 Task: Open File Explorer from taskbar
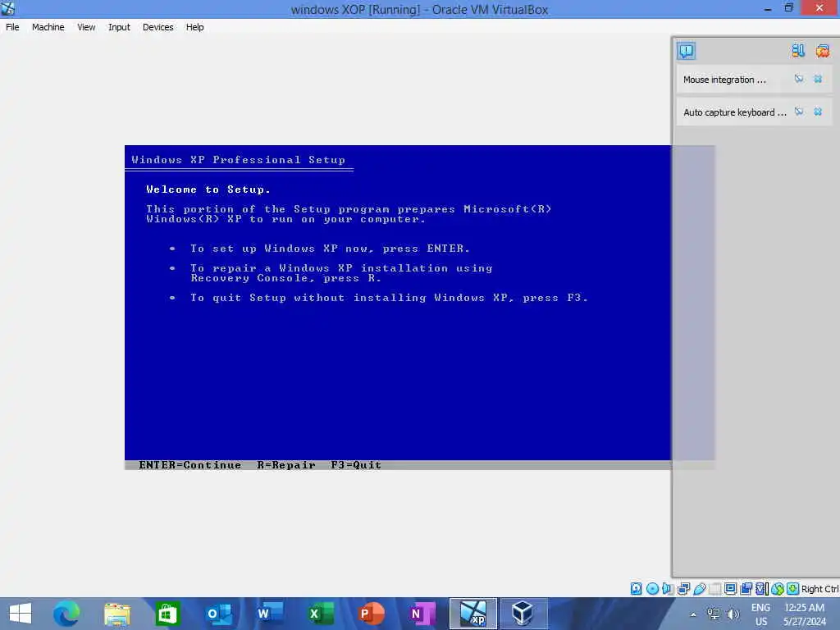pos(116,614)
